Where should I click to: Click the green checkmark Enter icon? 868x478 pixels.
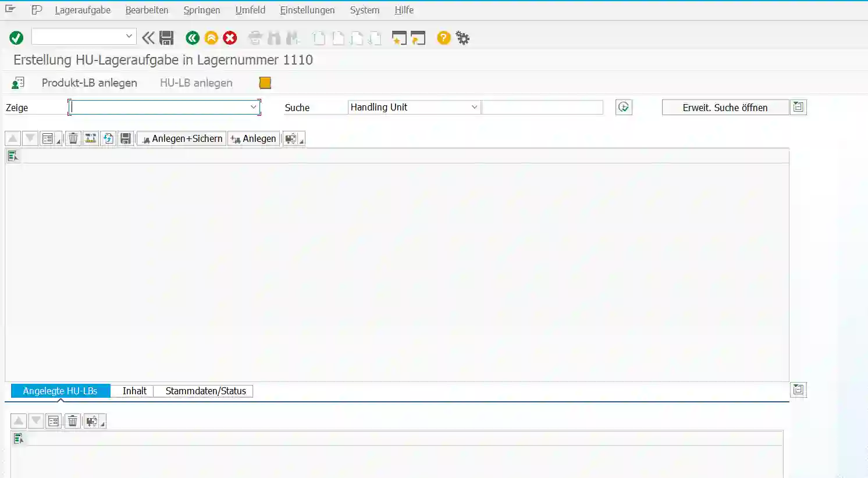tap(16, 38)
